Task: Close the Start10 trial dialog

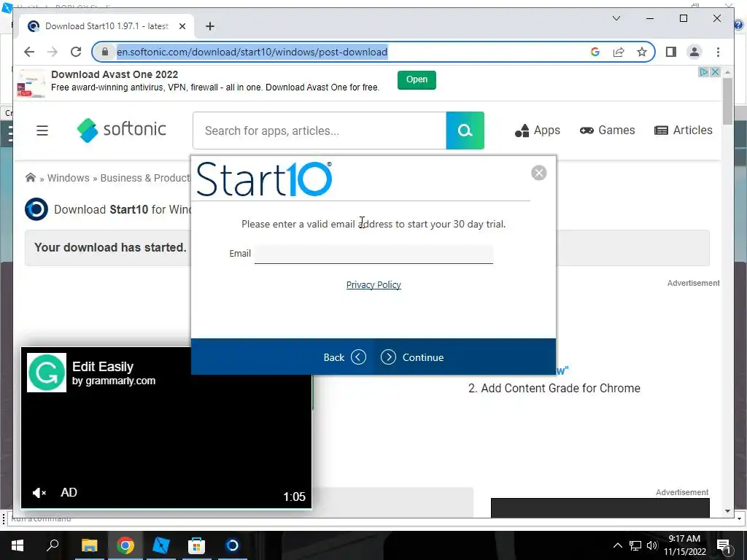Action: 539,173
